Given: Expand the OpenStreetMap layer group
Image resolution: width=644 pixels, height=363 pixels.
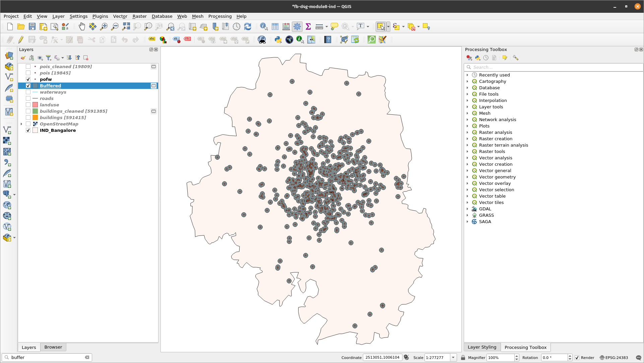Looking at the screenshot, I should (x=21, y=124).
